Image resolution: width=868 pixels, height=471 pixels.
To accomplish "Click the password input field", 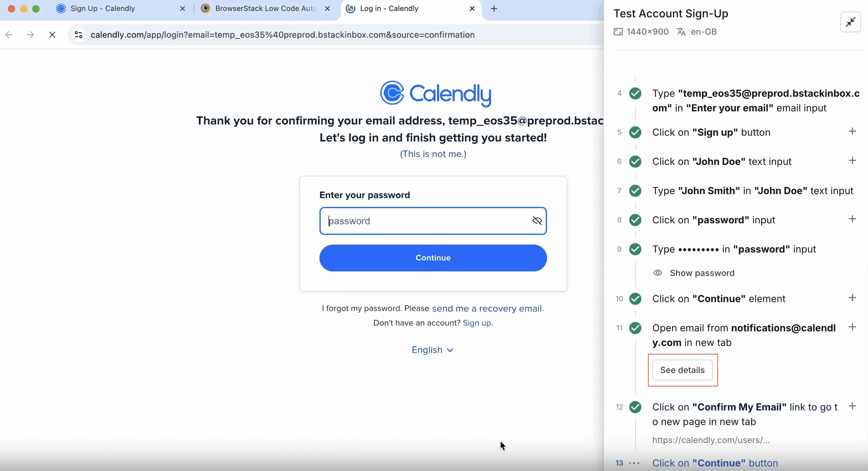I will pos(433,220).
